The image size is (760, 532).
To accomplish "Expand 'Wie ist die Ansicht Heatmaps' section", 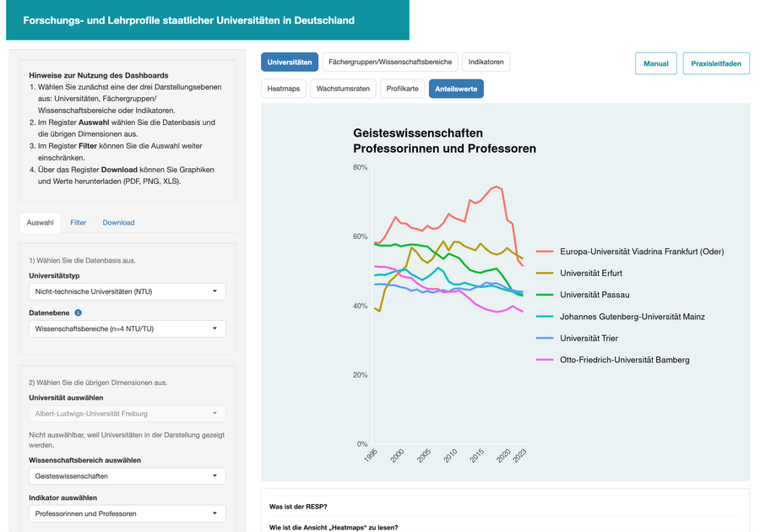I will [334, 528].
